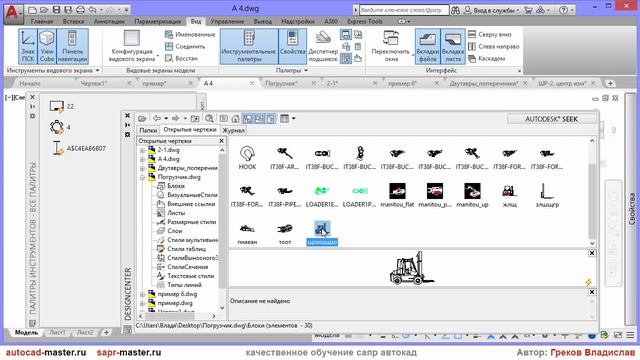The image size is (640, 360).
Task: Open DesignCenter Views dropdown arrow
Action: pyautogui.click(x=293, y=119)
